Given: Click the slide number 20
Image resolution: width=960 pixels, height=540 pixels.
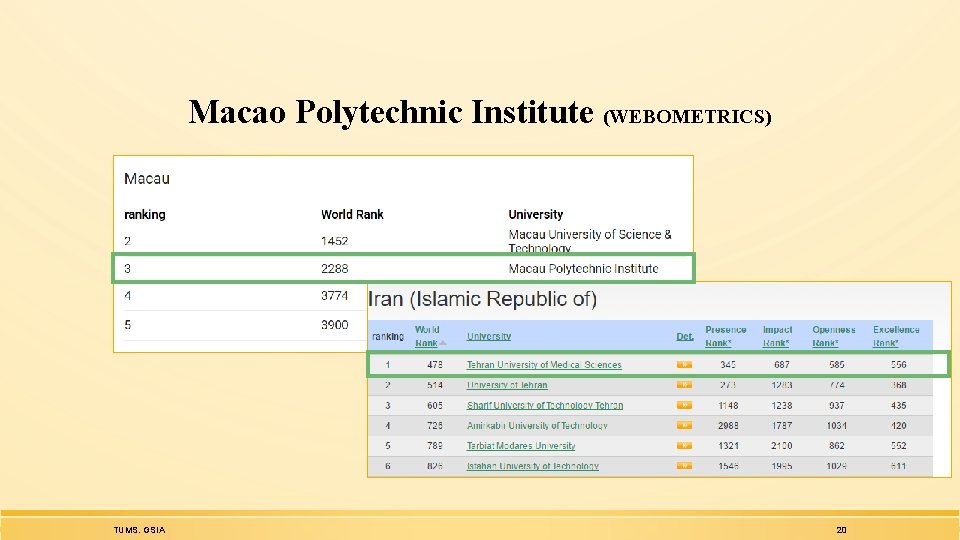Looking at the screenshot, I should tap(841, 530).
